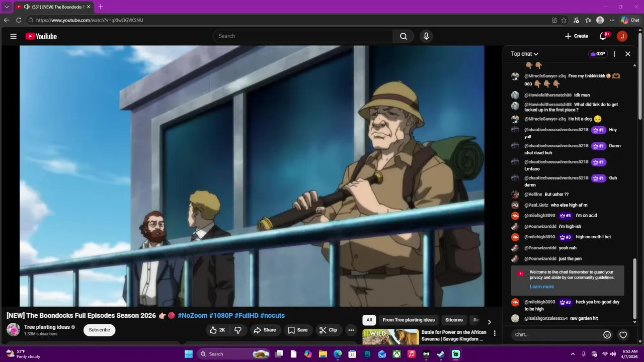The height and width of the screenshot is (362, 644).
Task: Select the From Tree planting ideas chip
Action: pos(409,320)
